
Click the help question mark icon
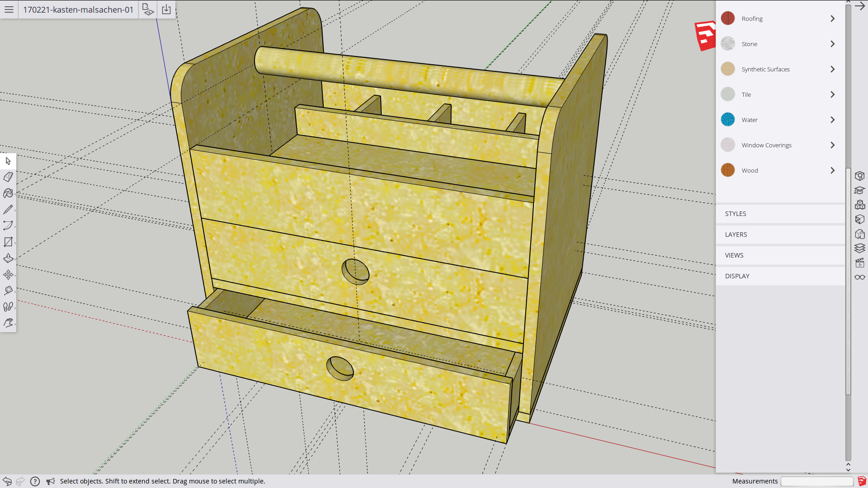pos(35,481)
